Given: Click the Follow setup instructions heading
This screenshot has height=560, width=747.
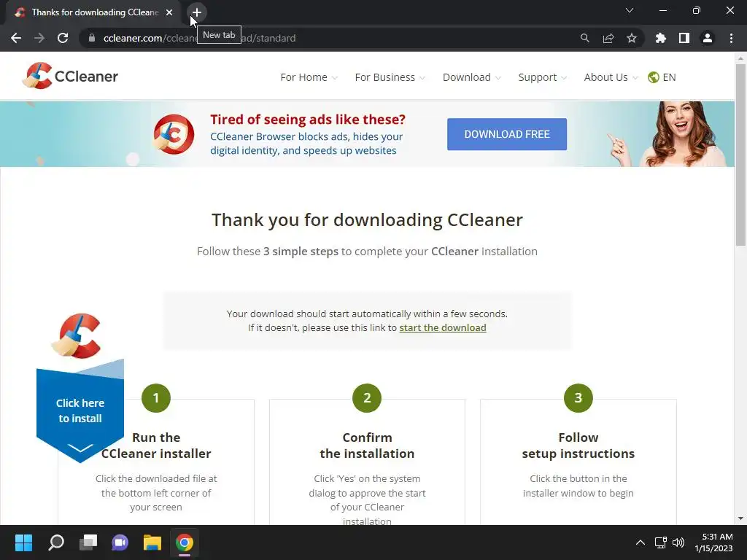Looking at the screenshot, I should coord(578,446).
